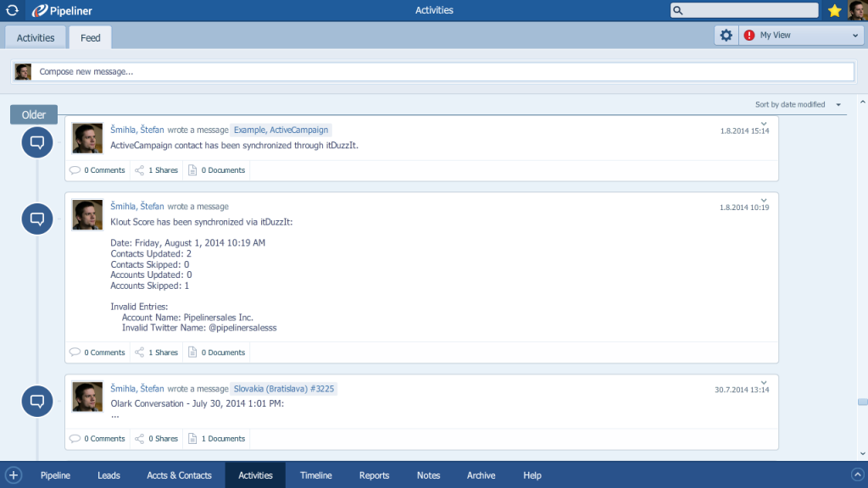This screenshot has height=488, width=868.
Task: Click the refresh sync icon
Action: 12,10
